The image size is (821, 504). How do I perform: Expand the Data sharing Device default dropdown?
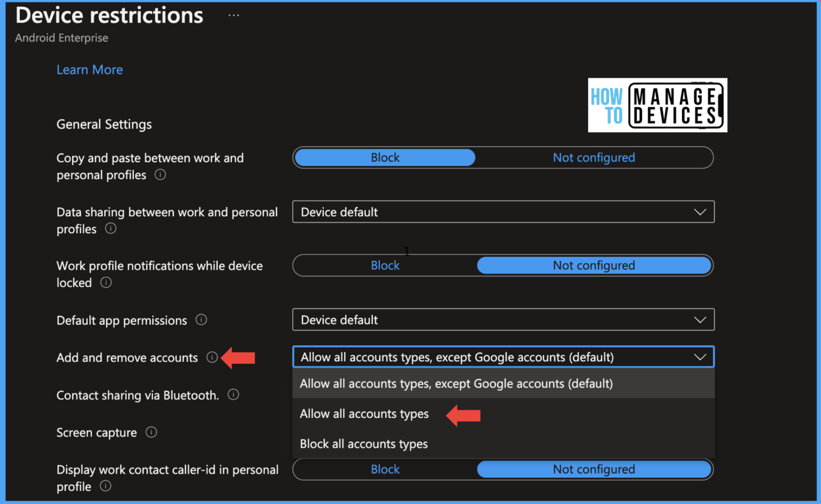click(x=503, y=212)
